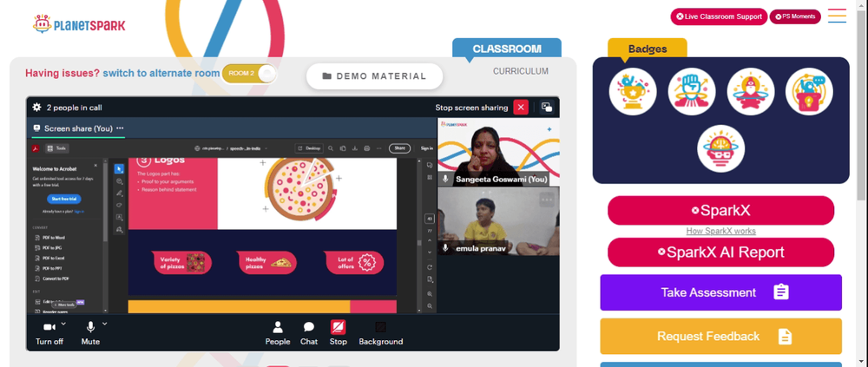The image size is (868, 367).
Task: Select the Badges tab
Action: 648,49
